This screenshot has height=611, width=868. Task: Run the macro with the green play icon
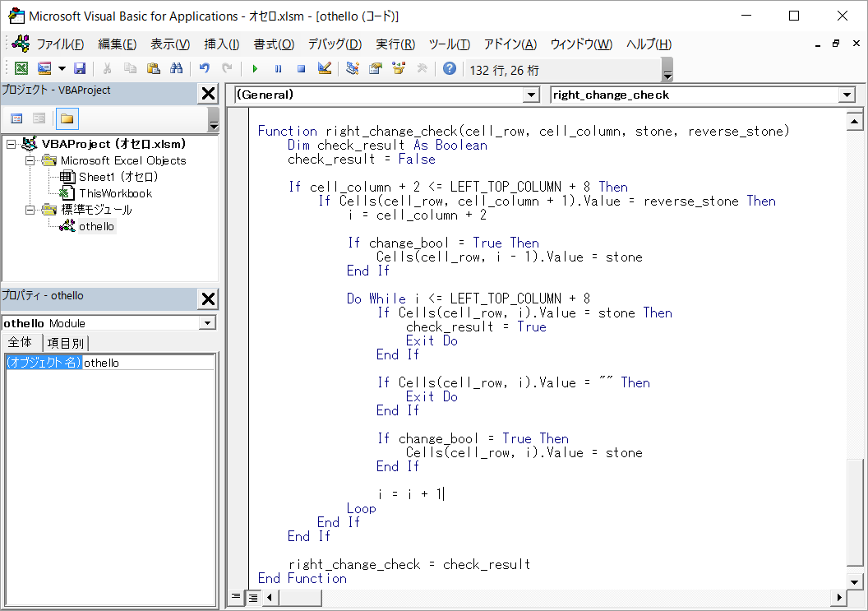click(255, 69)
